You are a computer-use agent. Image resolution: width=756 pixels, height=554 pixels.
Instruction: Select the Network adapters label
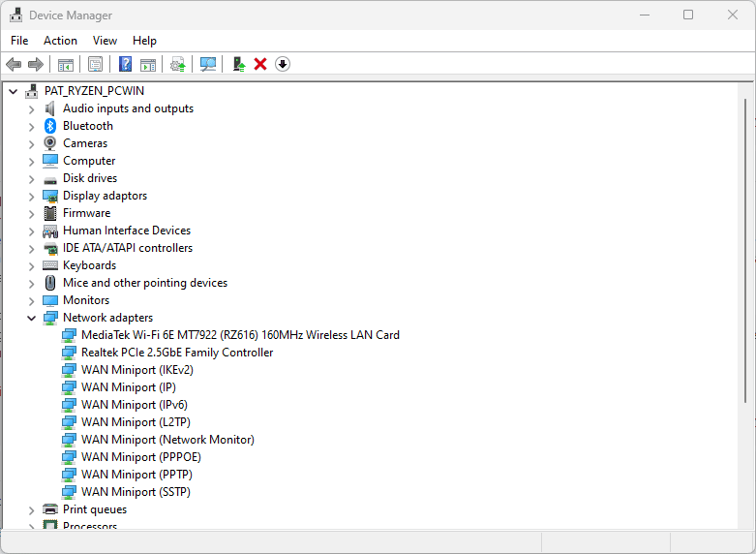107,318
